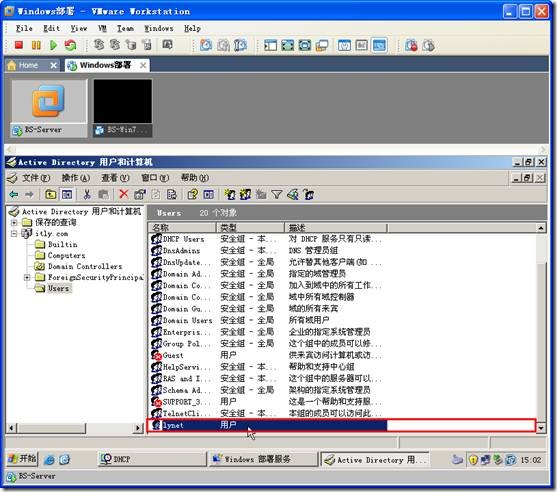Screen dimensions: 557x492
Task: Collapse the itly.com domain node
Action: tap(14, 234)
